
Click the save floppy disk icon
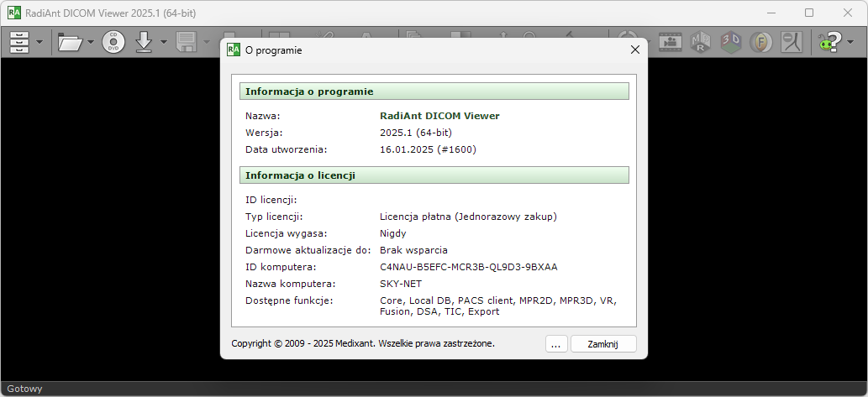(187, 41)
